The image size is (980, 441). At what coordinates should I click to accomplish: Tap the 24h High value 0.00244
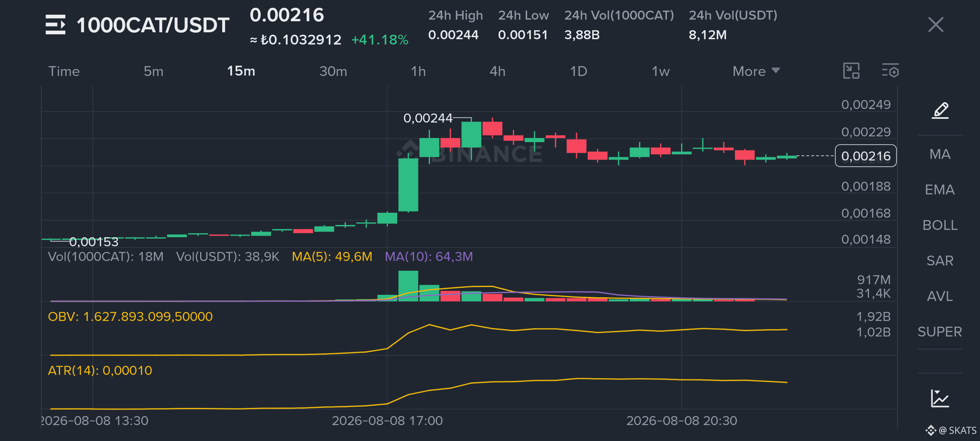[x=453, y=35]
